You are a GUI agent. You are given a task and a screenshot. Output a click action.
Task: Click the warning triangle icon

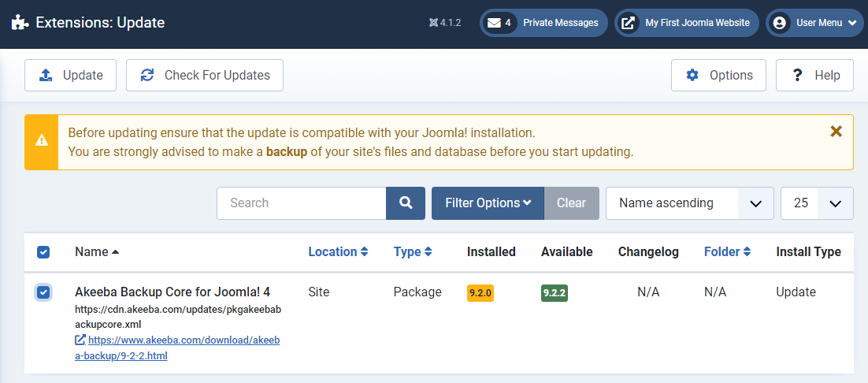(42, 142)
